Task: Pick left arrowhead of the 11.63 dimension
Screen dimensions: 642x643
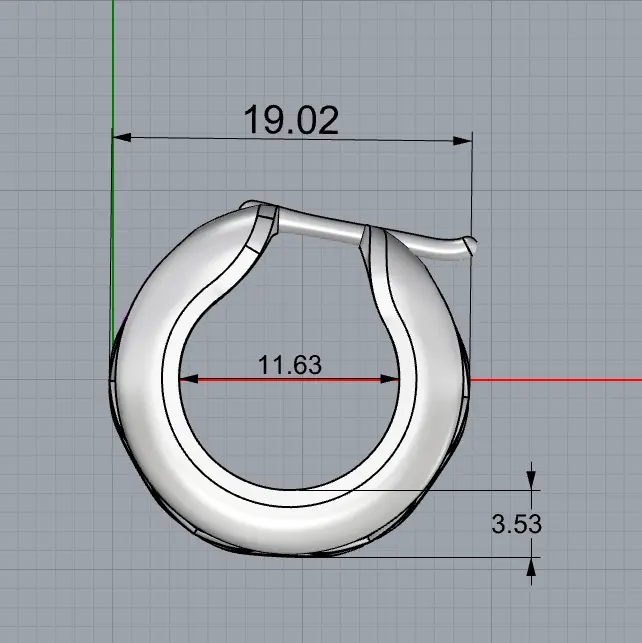Action: pyautogui.click(x=187, y=380)
